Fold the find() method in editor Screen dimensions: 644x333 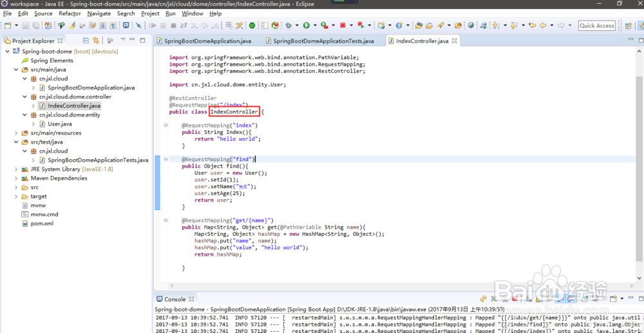[166, 159]
